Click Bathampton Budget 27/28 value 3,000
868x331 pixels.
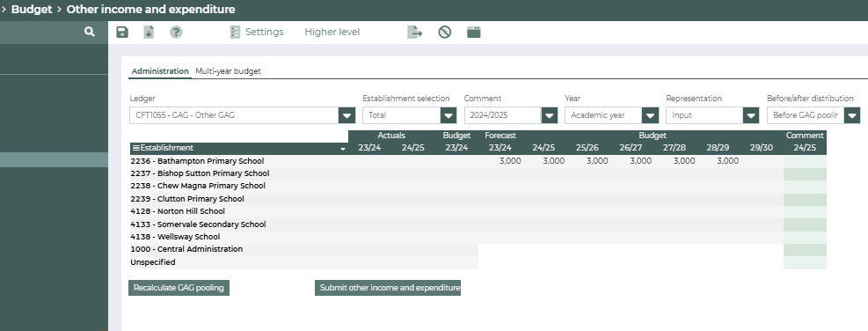tap(684, 161)
